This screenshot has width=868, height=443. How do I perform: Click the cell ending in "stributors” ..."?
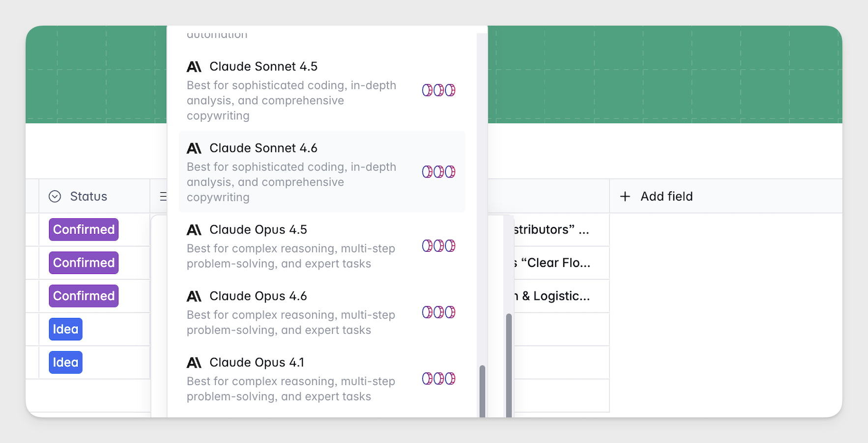(x=561, y=230)
